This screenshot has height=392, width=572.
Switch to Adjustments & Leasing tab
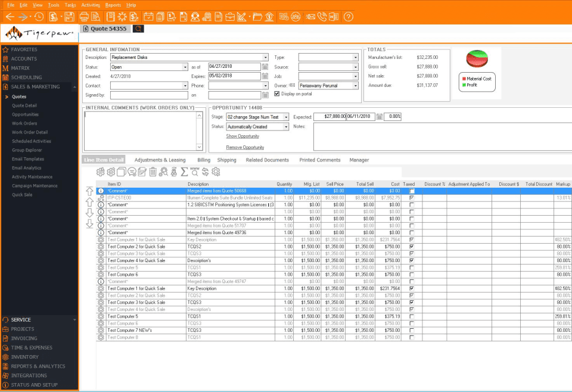pos(160,160)
